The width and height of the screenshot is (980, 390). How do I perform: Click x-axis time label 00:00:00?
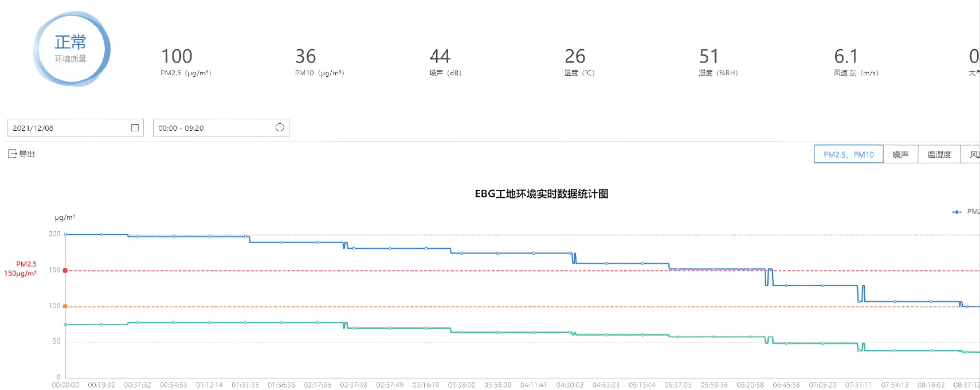point(66,385)
